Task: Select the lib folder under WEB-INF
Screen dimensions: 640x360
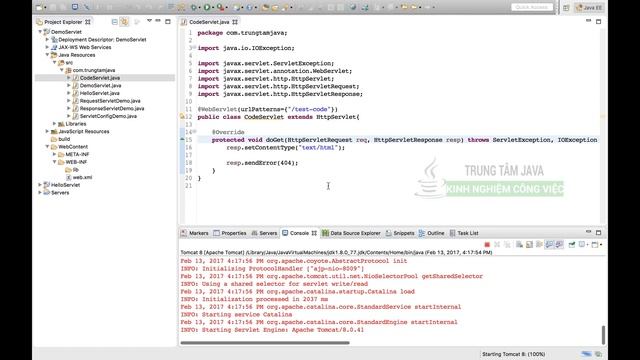Action: click(76, 170)
